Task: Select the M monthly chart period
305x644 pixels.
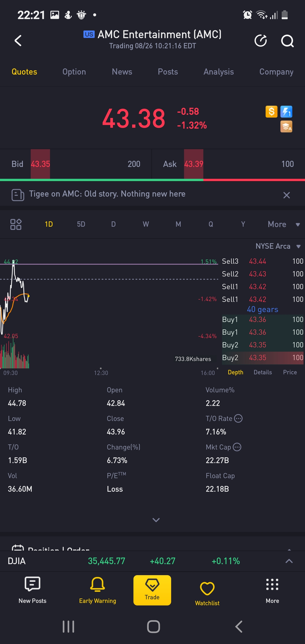Action: [x=178, y=224]
